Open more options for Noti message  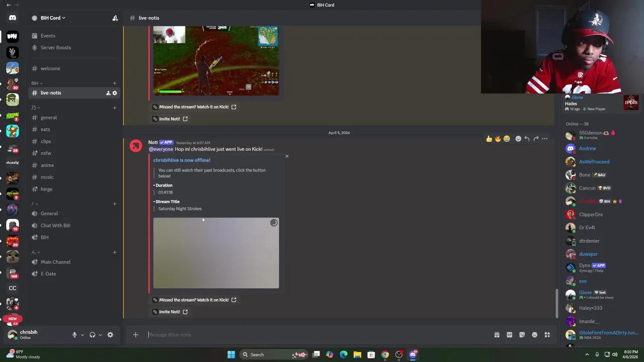[x=545, y=139]
